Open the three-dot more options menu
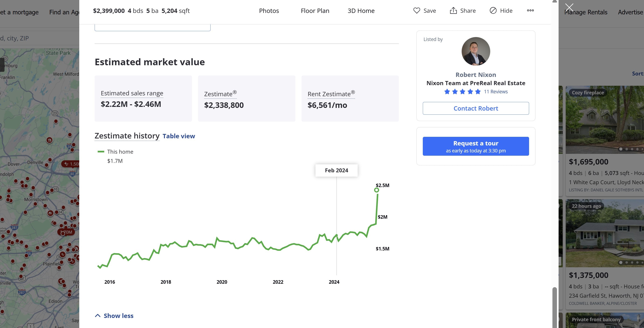The height and width of the screenshot is (328, 644). 530,10
